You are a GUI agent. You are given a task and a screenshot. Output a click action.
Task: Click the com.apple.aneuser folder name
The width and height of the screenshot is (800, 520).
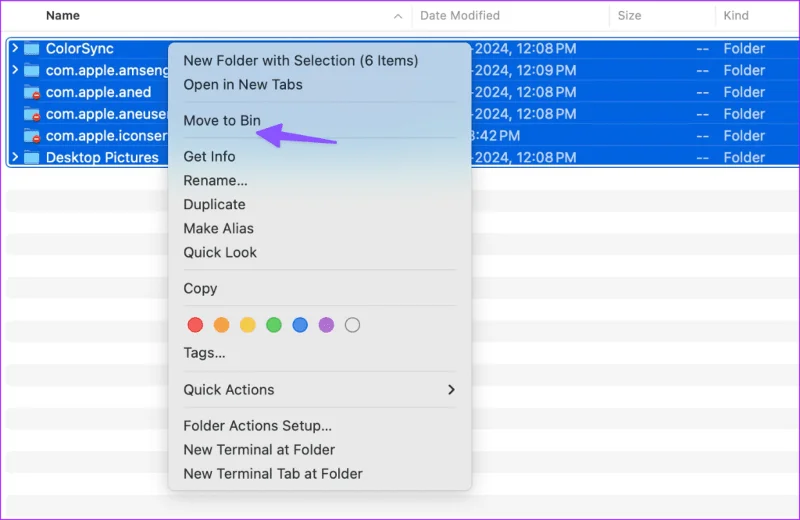107,114
